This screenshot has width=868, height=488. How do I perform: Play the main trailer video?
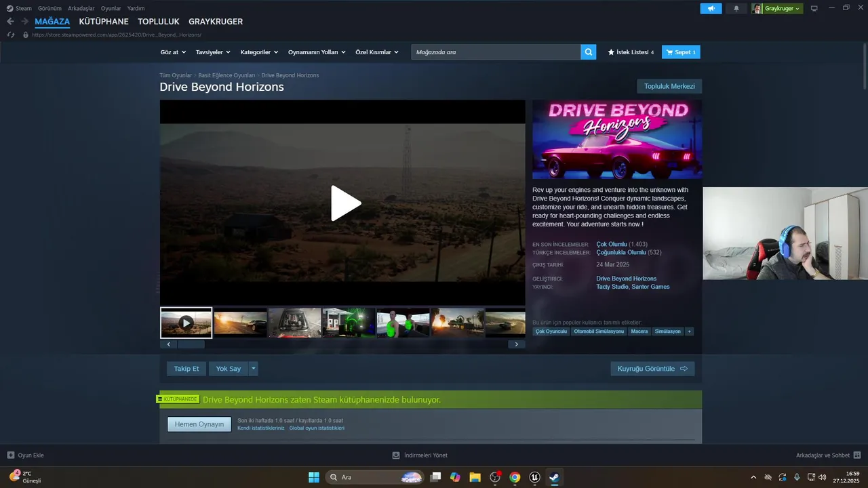(346, 203)
